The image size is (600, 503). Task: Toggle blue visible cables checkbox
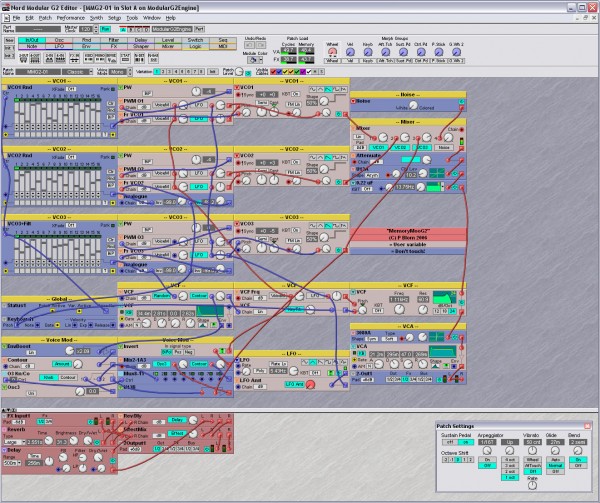pos(279,72)
